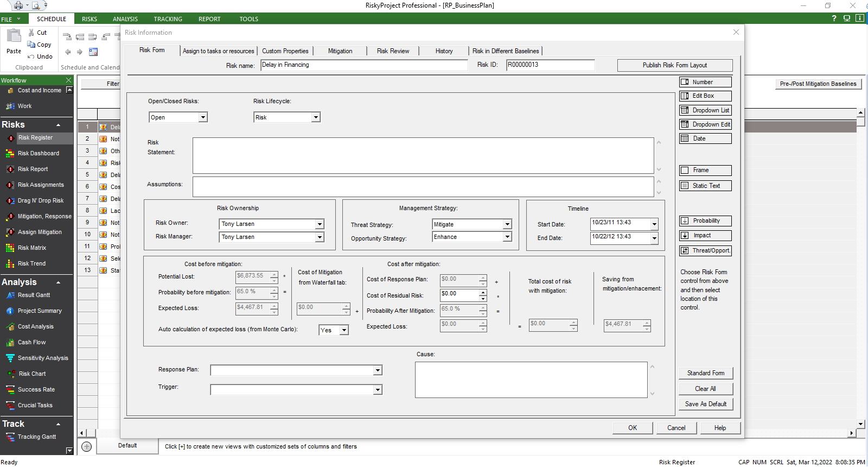This screenshot has height=467, width=868.
Task: Click the Publish Risk Form Layout button
Action: coord(674,65)
